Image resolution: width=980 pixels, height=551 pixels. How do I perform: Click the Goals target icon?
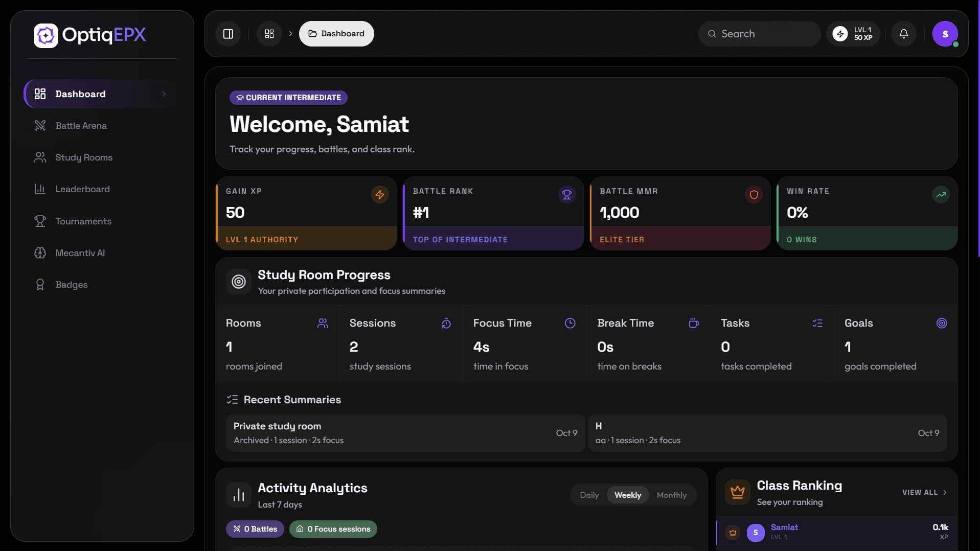pyautogui.click(x=942, y=324)
